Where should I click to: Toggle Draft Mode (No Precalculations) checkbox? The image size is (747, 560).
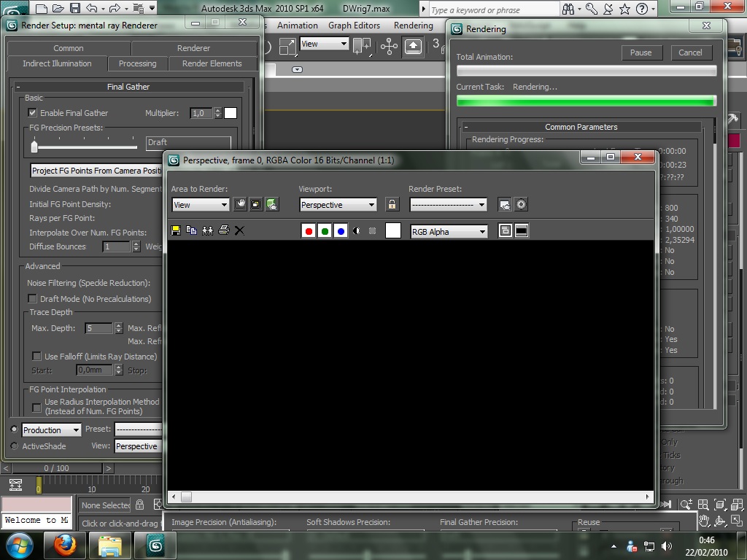tap(32, 298)
